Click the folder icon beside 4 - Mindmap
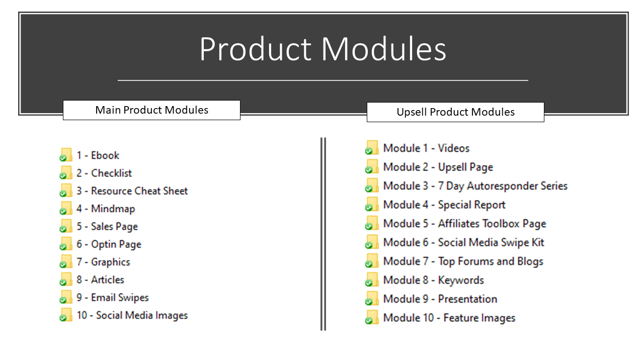644x362 pixels. coord(66,208)
